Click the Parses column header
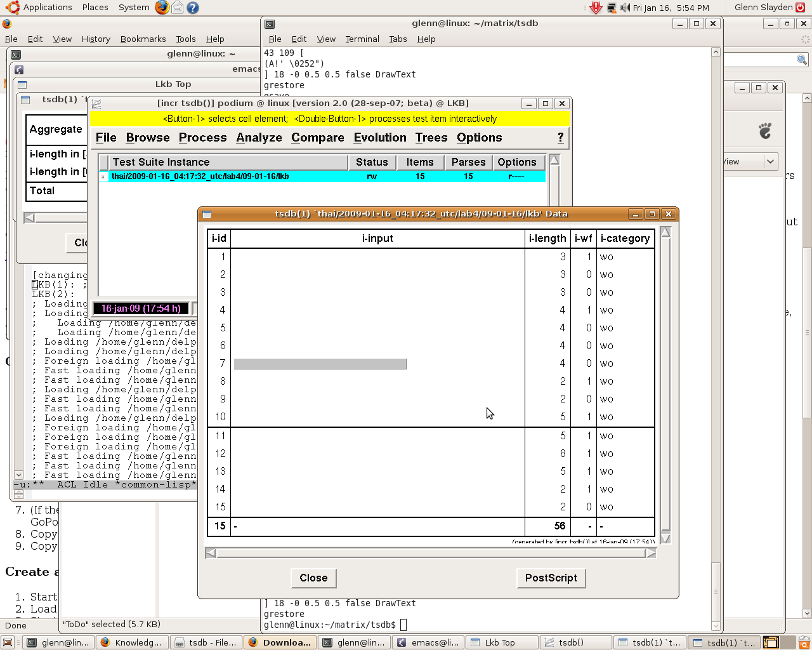 click(468, 162)
